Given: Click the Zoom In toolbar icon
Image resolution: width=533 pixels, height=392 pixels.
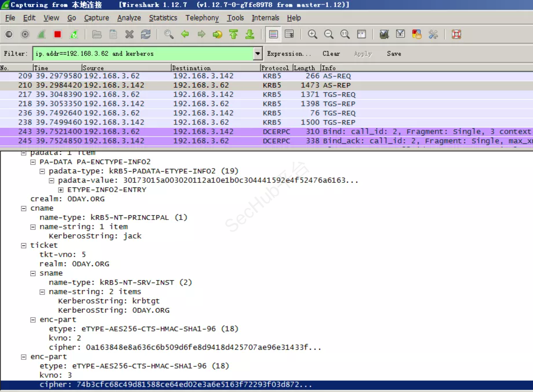Looking at the screenshot, I should (312, 34).
